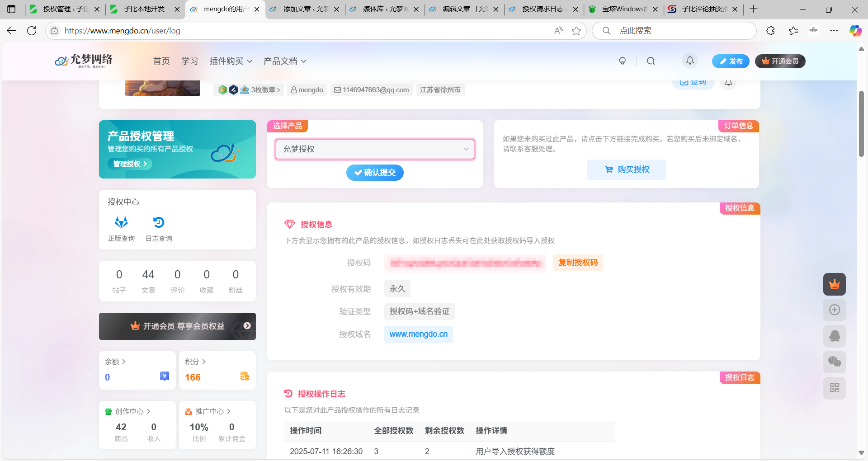Click the floating QQ contact icon
868x461 pixels.
pyautogui.click(x=835, y=336)
